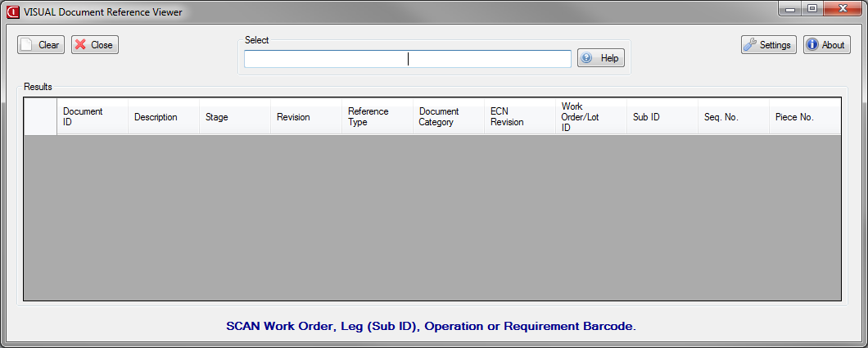Sort results by Document ID column

pyautogui.click(x=93, y=117)
